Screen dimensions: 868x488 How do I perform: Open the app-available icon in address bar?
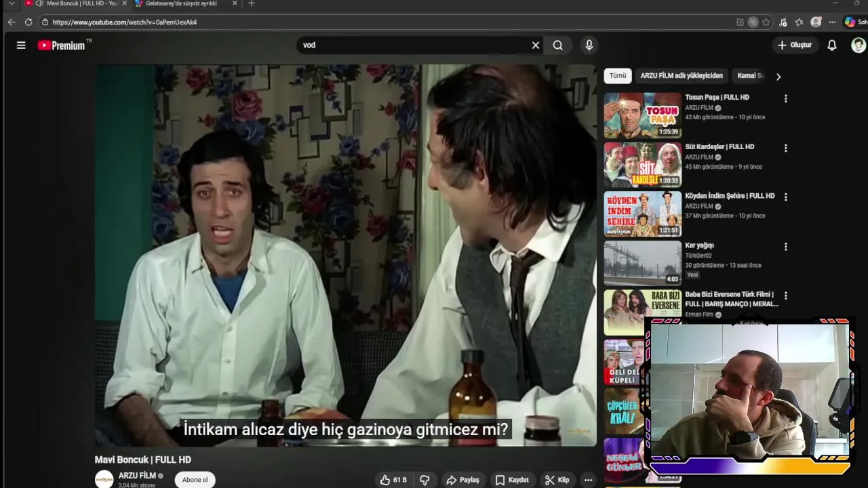(740, 22)
